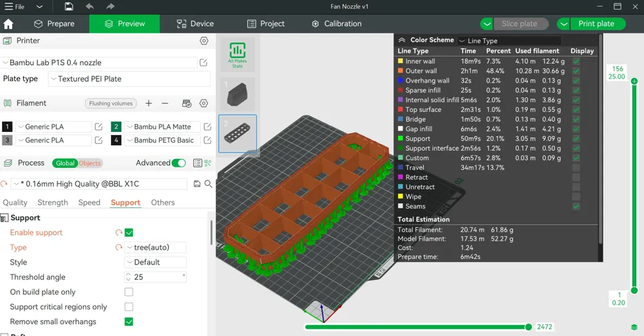The width and height of the screenshot is (644, 336).
Task: Toggle On build plate only checkbox
Action: (129, 292)
